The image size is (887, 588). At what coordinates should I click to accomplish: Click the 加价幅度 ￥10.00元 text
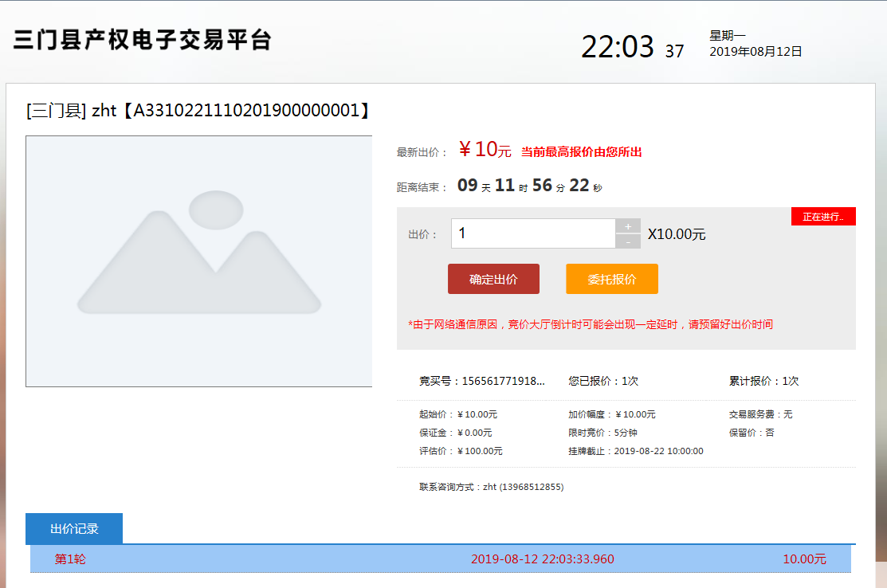(x=612, y=414)
